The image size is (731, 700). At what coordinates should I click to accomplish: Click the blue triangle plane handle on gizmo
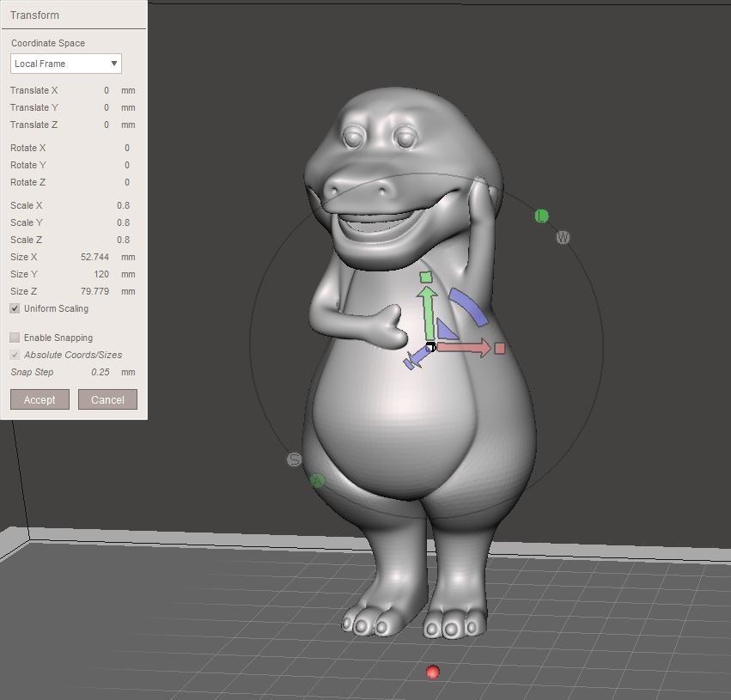[446, 329]
